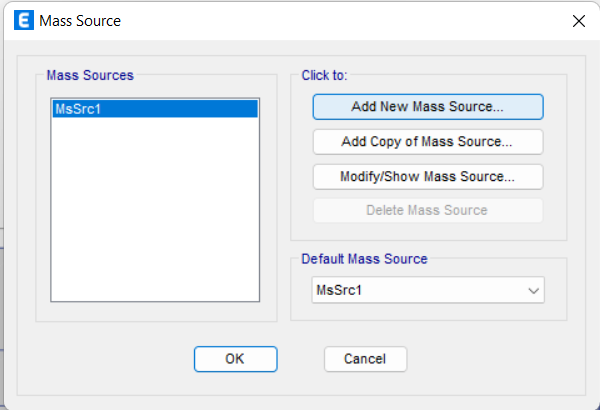The width and height of the screenshot is (600, 410).
Task: Click the Mass Source title bar text
Action: [x=80, y=21]
